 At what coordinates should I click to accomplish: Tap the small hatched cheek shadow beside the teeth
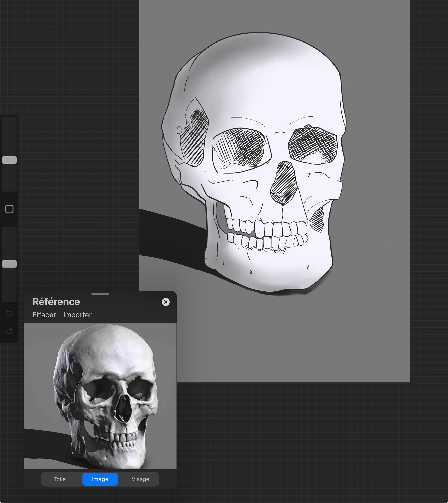[318, 219]
